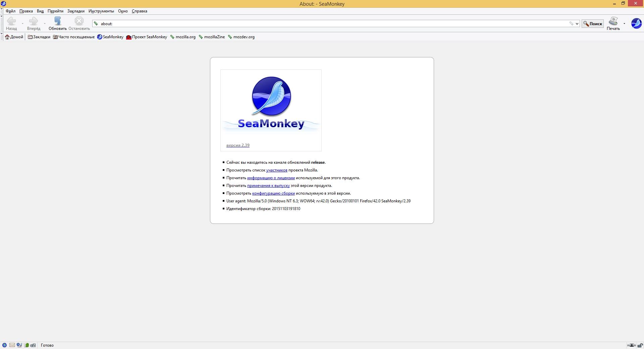
Task: Open the Инструменты menu
Action: 101,11
